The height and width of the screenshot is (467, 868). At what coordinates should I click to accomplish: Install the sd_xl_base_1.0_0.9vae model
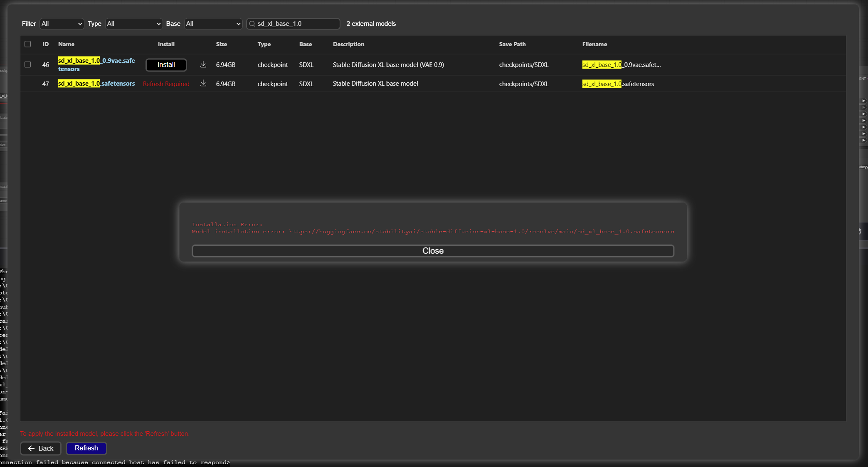point(166,64)
